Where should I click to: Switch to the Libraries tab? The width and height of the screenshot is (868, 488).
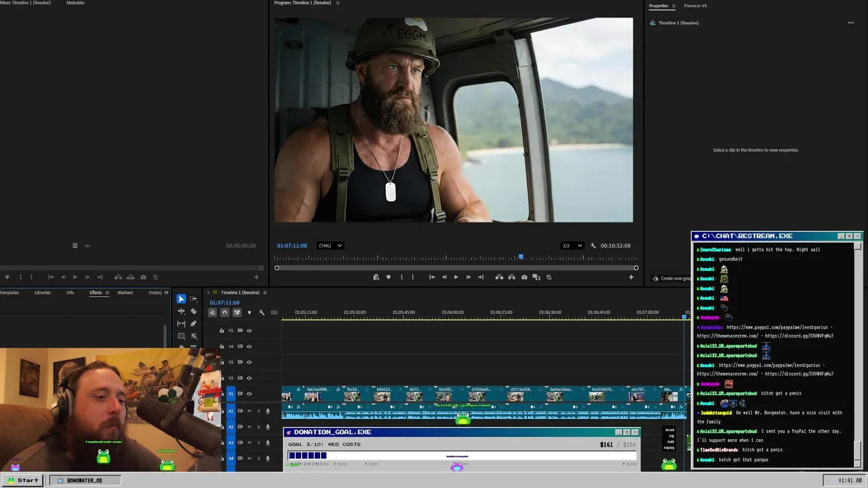42,292
